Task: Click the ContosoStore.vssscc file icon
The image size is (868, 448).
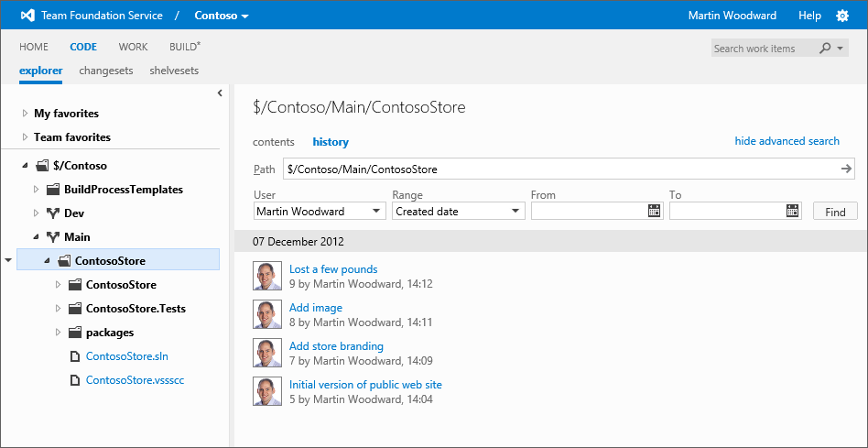Action: pos(75,380)
